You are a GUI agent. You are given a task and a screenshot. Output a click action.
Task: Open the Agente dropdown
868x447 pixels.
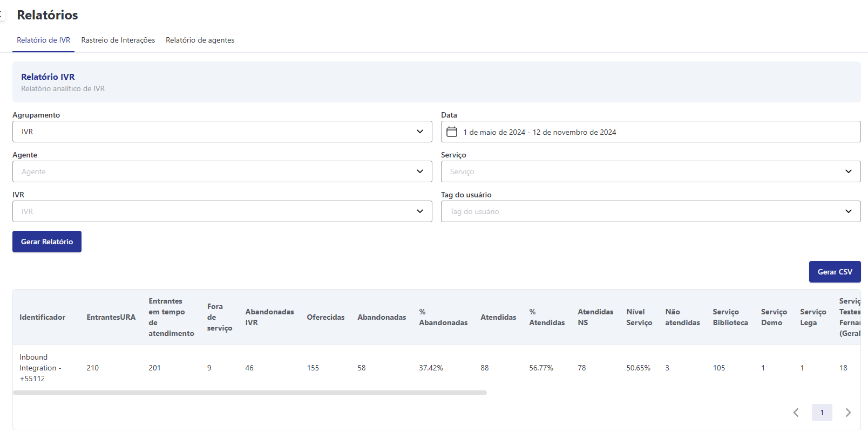coord(222,171)
